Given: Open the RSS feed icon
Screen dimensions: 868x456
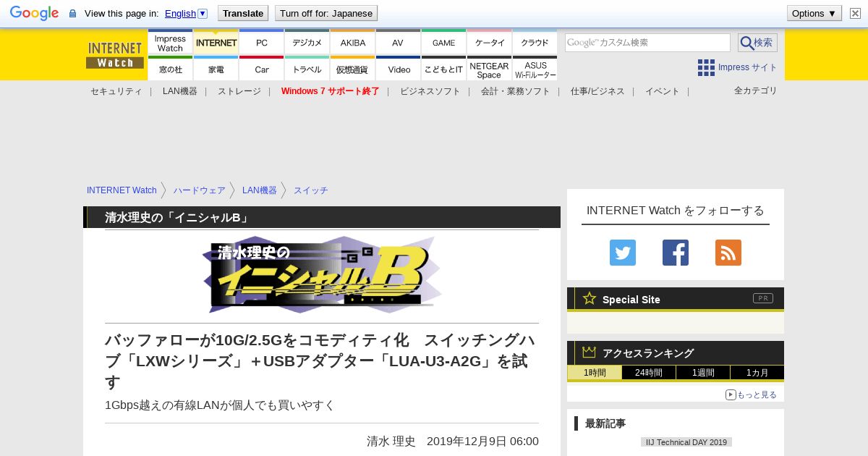Looking at the screenshot, I should (x=728, y=253).
